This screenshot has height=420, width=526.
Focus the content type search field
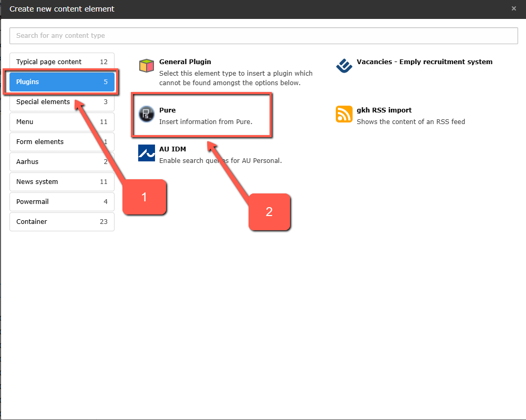[264, 36]
